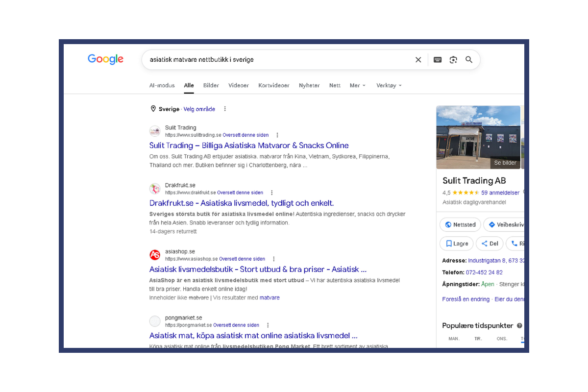Click pongmarket.se site favicon
This screenshot has height=392, width=588.
pos(155,321)
